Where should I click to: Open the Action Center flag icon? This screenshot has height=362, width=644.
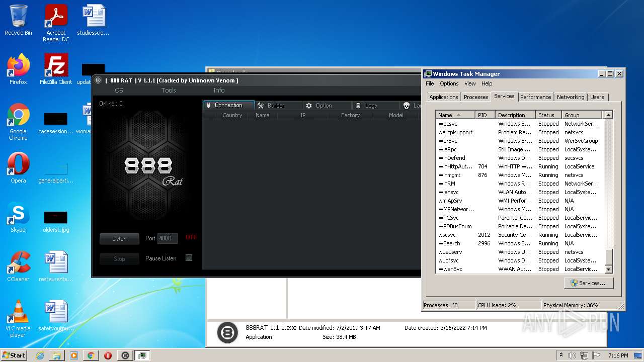(596, 355)
